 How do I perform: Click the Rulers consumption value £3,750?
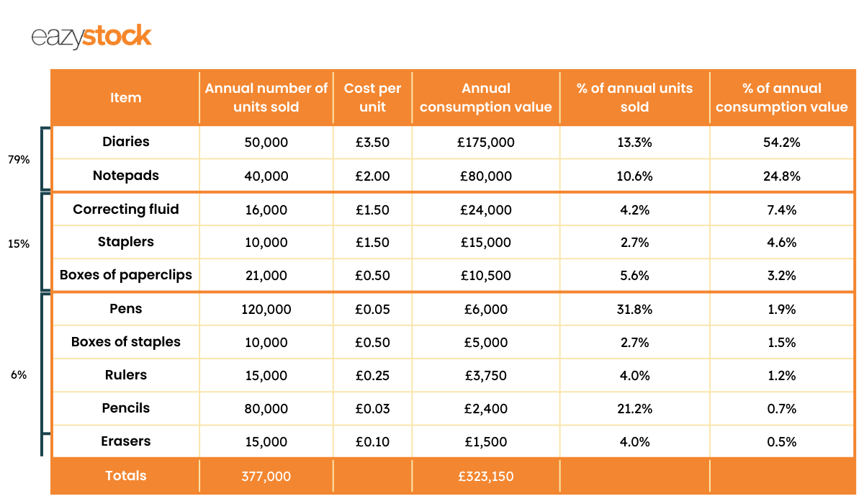(x=486, y=376)
